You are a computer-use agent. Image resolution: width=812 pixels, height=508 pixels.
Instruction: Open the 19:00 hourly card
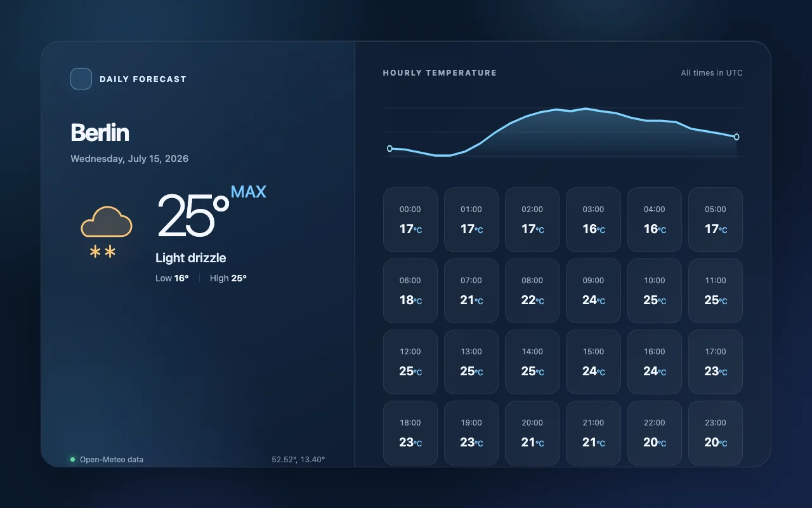click(x=471, y=433)
